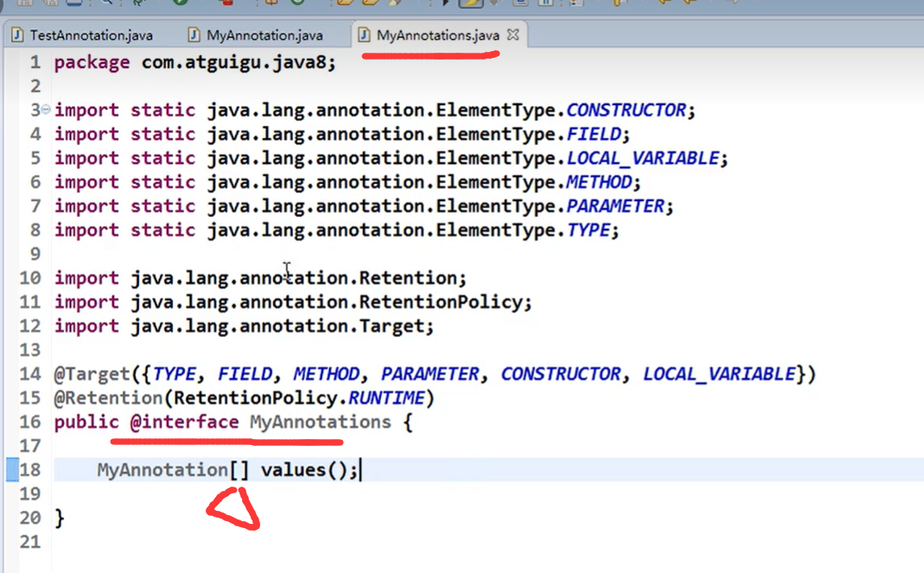This screenshot has width=924, height=573.
Task: Switch to the MyAnnotation.java editor tab
Action: 255,35
